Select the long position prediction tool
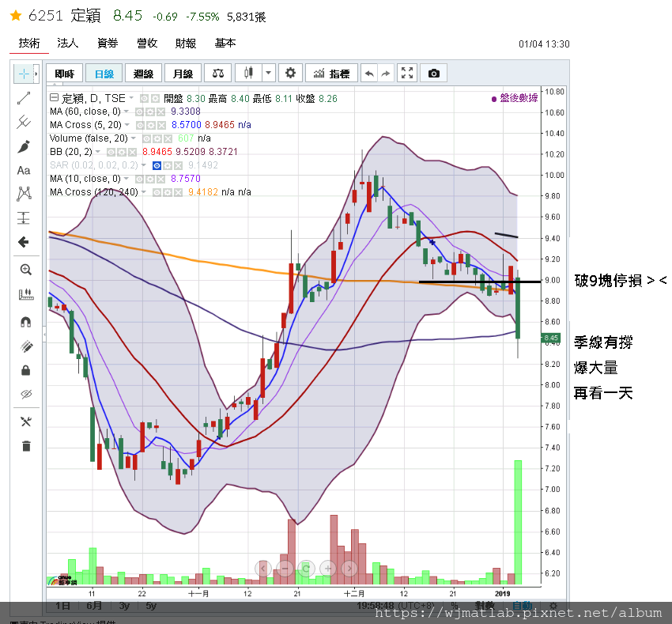The width and height of the screenshot is (672, 624). pos(24,217)
